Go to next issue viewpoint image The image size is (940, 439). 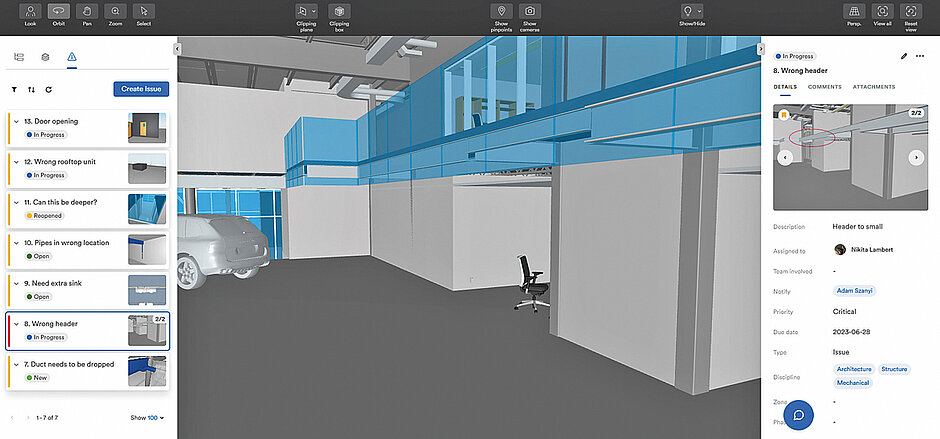pyautogui.click(x=915, y=157)
